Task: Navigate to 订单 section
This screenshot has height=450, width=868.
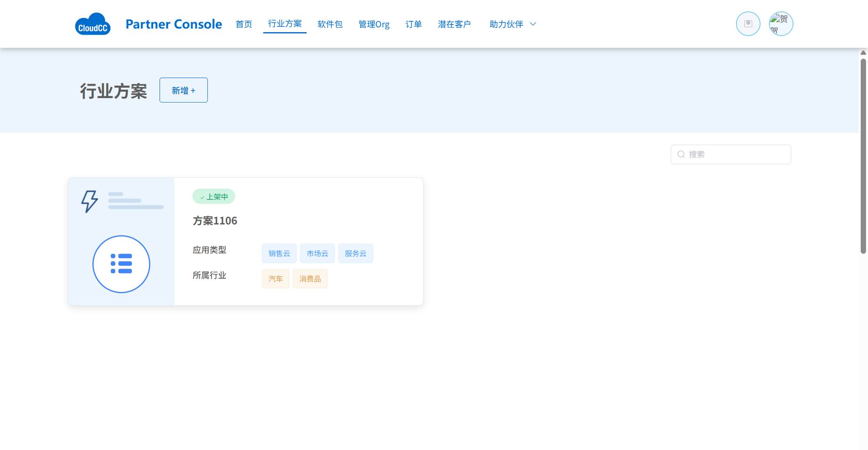Action: pyautogui.click(x=413, y=24)
